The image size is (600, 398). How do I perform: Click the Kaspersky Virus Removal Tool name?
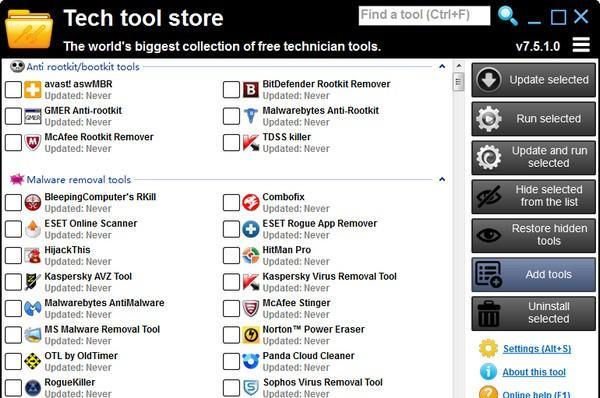pos(329,276)
